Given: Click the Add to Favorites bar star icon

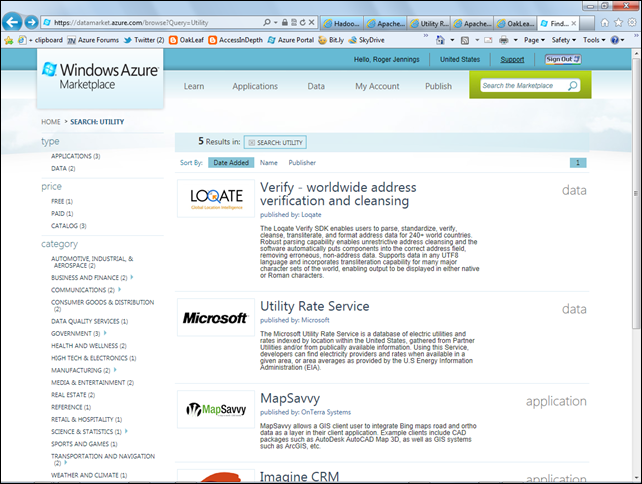Looking at the screenshot, I should click(9, 40).
